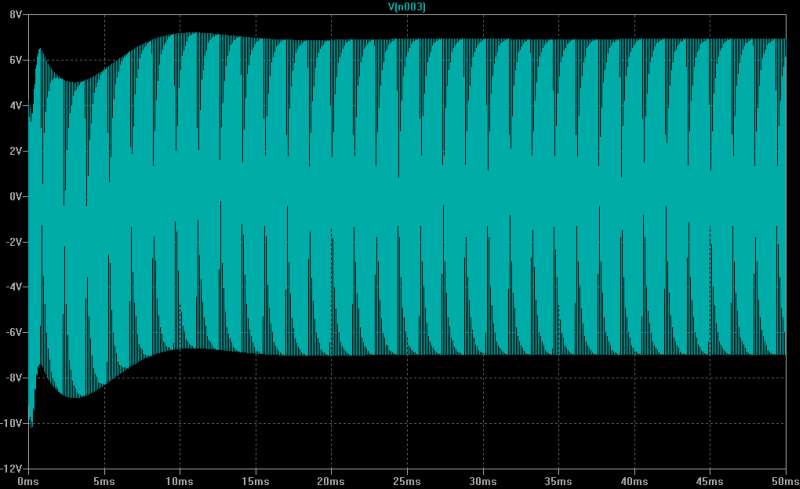The width and height of the screenshot is (800, 489).
Task: Click the V(n003) trace label
Action: pyautogui.click(x=407, y=7)
